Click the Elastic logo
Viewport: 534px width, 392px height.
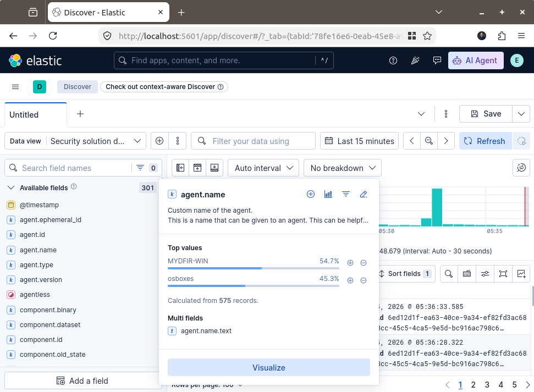[x=35, y=60]
